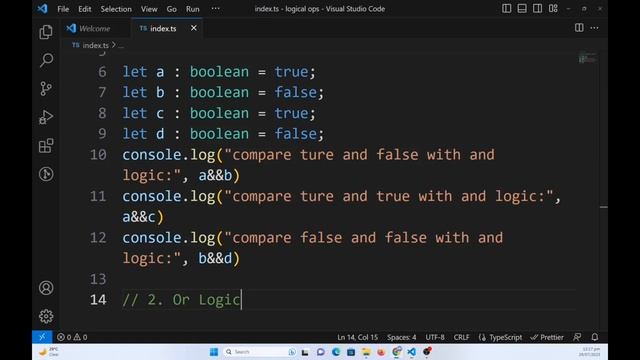Click 'let a : boolean = true;' line
The width and height of the screenshot is (640, 360).
[x=219, y=72]
